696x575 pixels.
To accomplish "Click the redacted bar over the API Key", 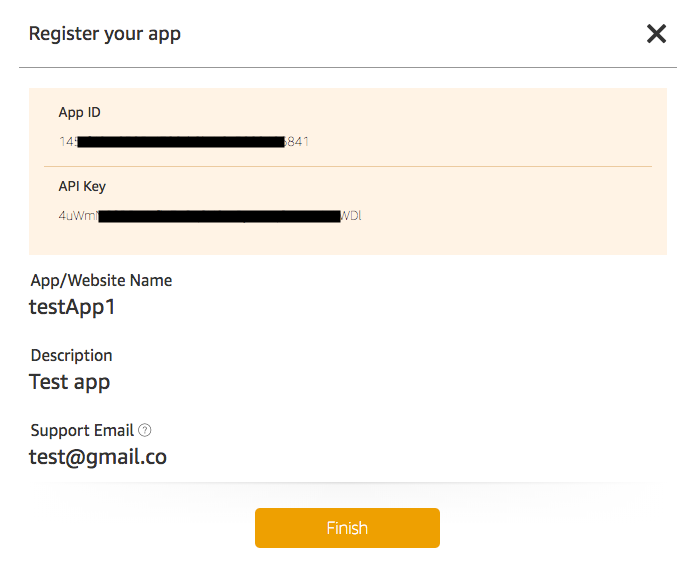I will (220, 215).
